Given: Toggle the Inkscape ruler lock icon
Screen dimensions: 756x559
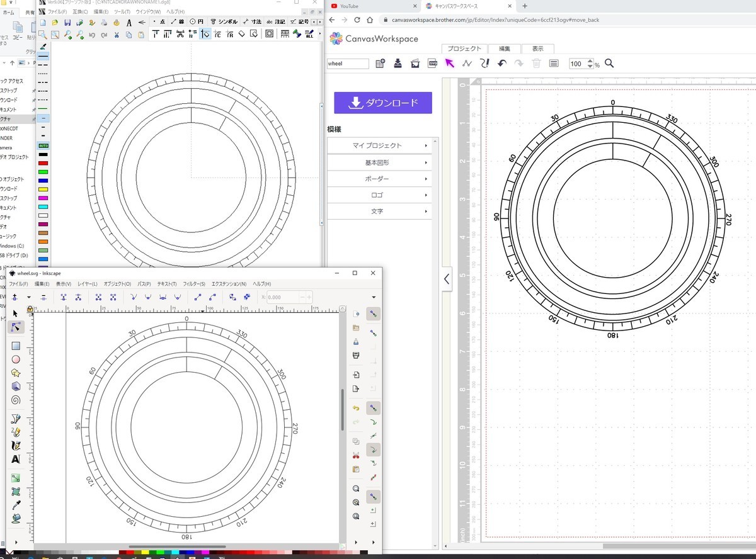Looking at the screenshot, I should pyautogui.click(x=30, y=309).
